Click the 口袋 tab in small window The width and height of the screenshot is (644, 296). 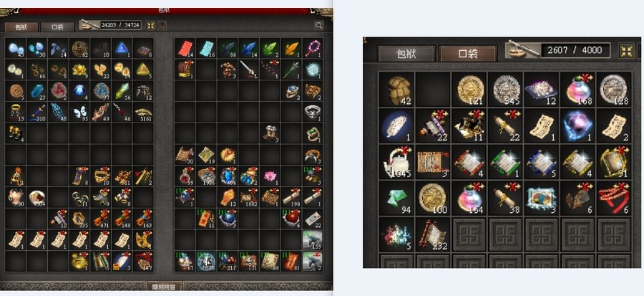[467, 54]
